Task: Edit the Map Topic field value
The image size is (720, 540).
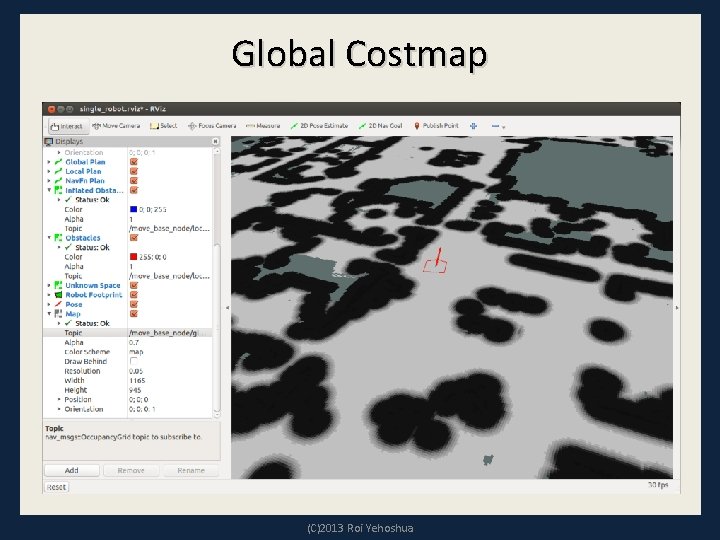Action: [x=169, y=333]
